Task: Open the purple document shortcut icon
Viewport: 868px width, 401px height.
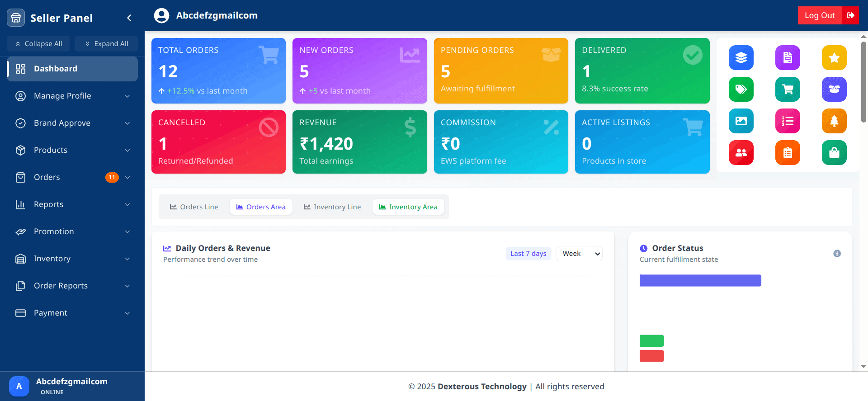Action: 788,58
